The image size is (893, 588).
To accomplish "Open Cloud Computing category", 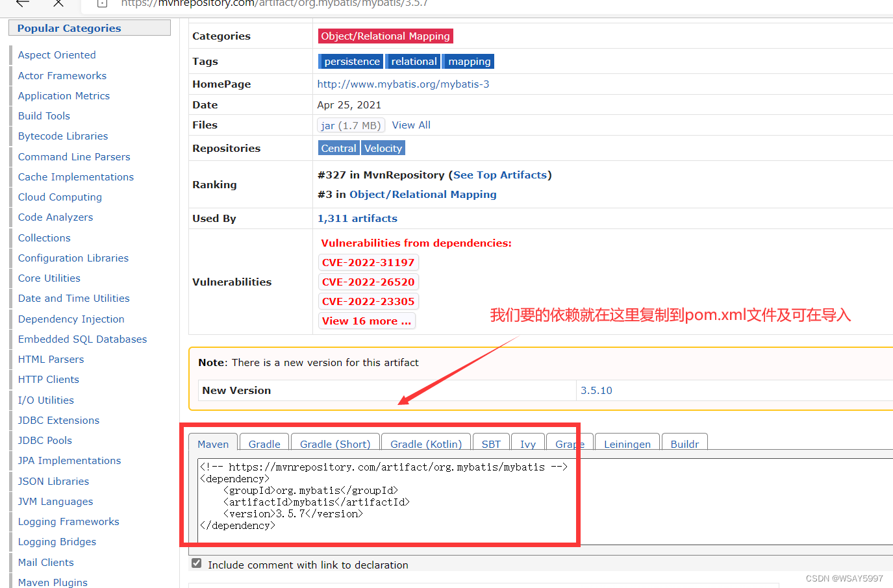I will [x=60, y=197].
